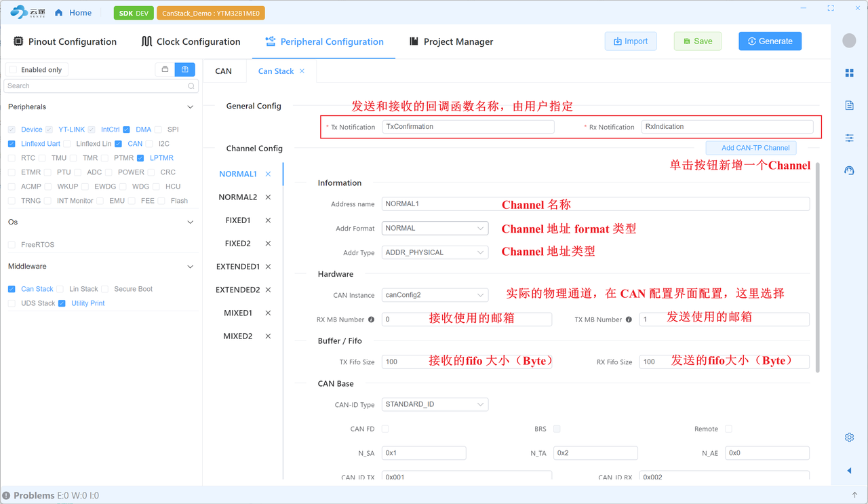Collapse the right sidebar arrow
Screen dimensions: 868x504
tap(849, 470)
